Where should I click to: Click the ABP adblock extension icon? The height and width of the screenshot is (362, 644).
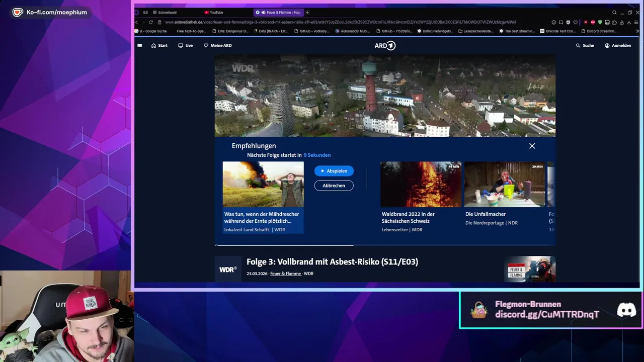tap(593, 22)
